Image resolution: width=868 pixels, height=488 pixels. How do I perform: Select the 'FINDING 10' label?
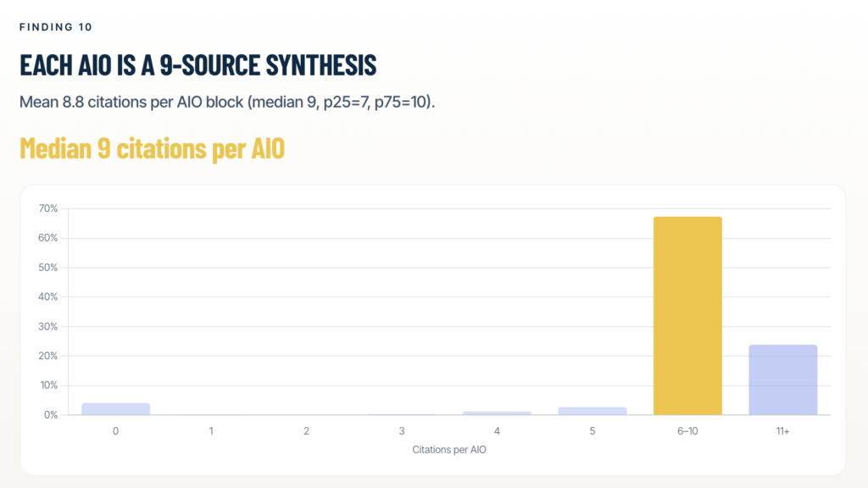point(56,27)
